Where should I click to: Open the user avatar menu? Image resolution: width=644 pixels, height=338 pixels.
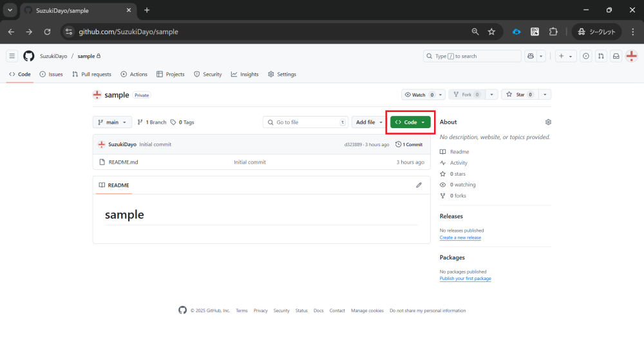click(x=632, y=56)
